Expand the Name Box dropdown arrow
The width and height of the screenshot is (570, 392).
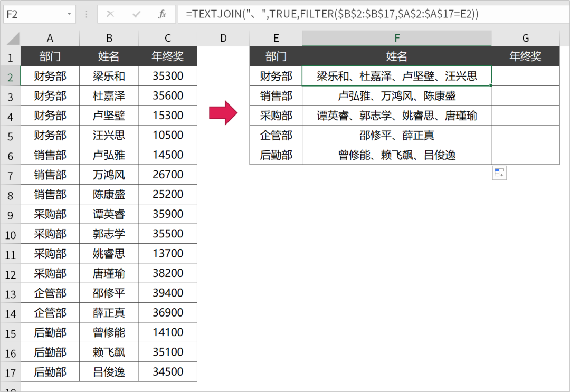point(69,14)
